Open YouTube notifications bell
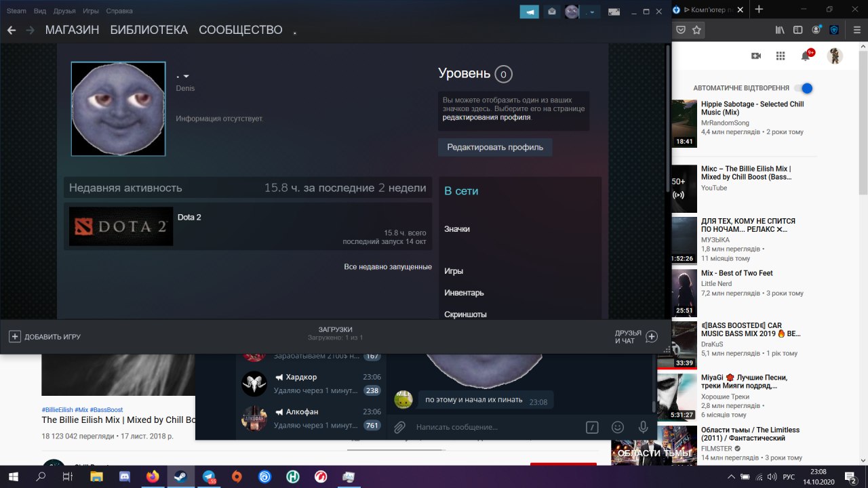The height and width of the screenshot is (488, 868). pyautogui.click(x=806, y=56)
